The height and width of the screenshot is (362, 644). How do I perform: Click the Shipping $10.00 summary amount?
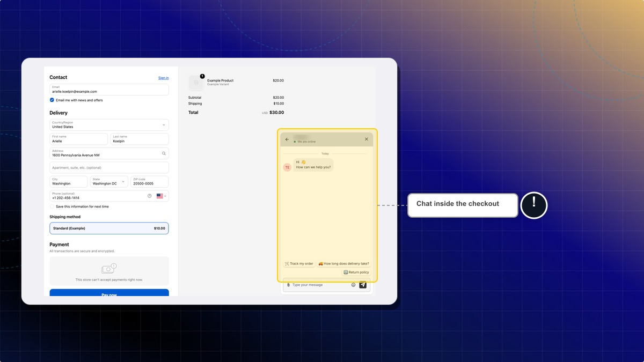point(279,104)
